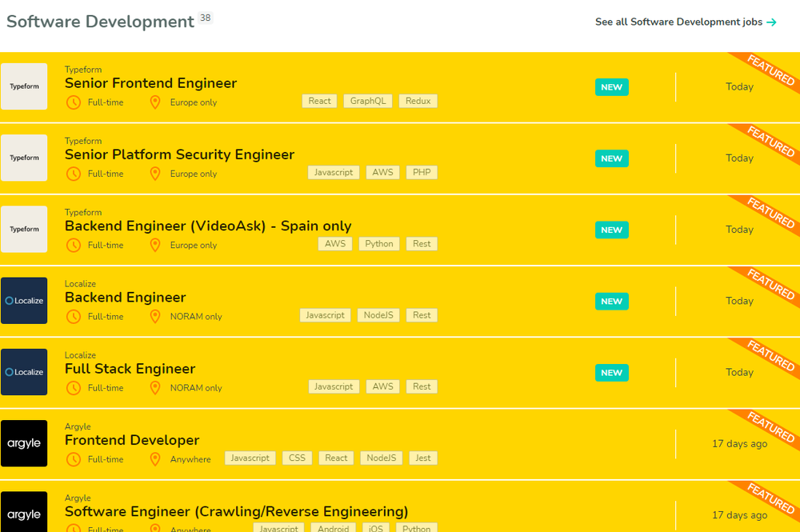Click the Typeform company name above Senior Frontend Engineer
The width and height of the screenshot is (800, 532).
point(83,70)
